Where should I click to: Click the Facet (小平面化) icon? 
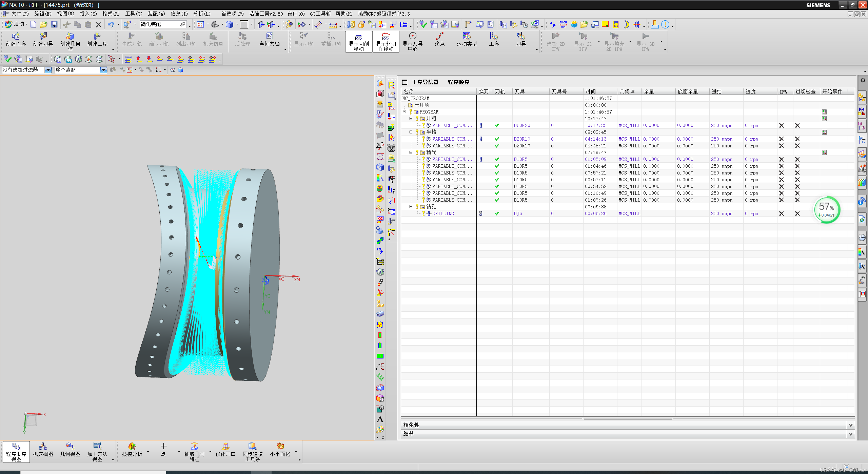[280, 450]
